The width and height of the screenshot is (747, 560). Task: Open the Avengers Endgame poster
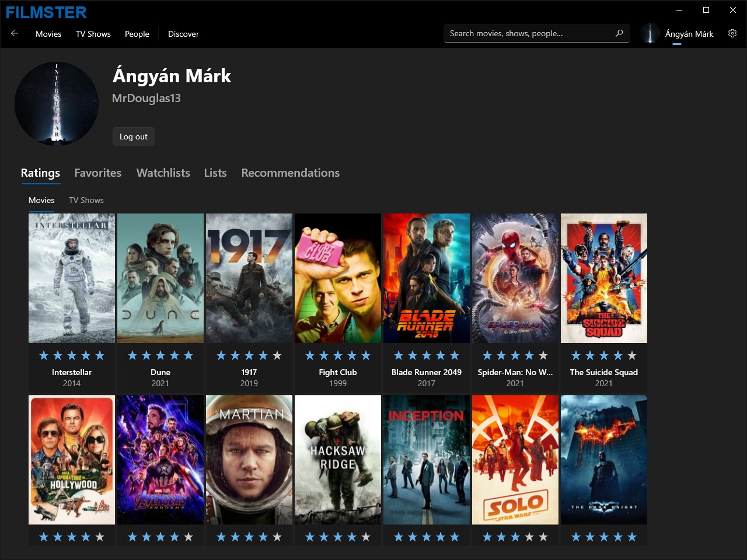(x=160, y=460)
